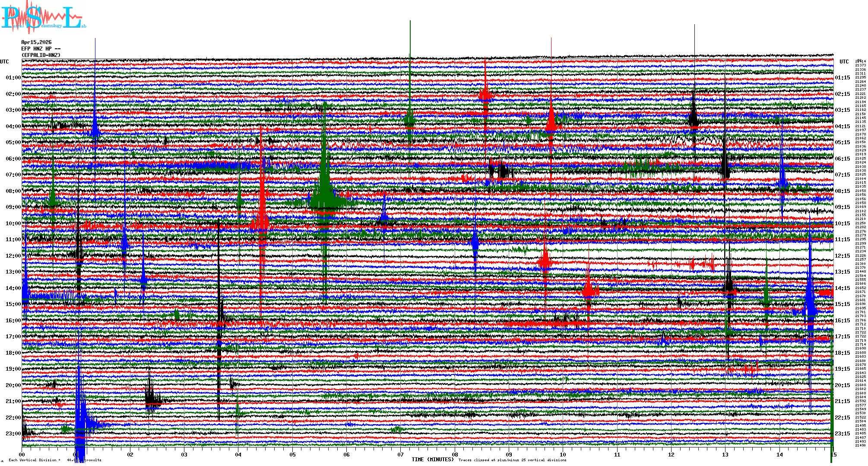This screenshot has height=466, width=868.
Task: Click the 19:15 time label on right axis
Action: [x=842, y=369]
